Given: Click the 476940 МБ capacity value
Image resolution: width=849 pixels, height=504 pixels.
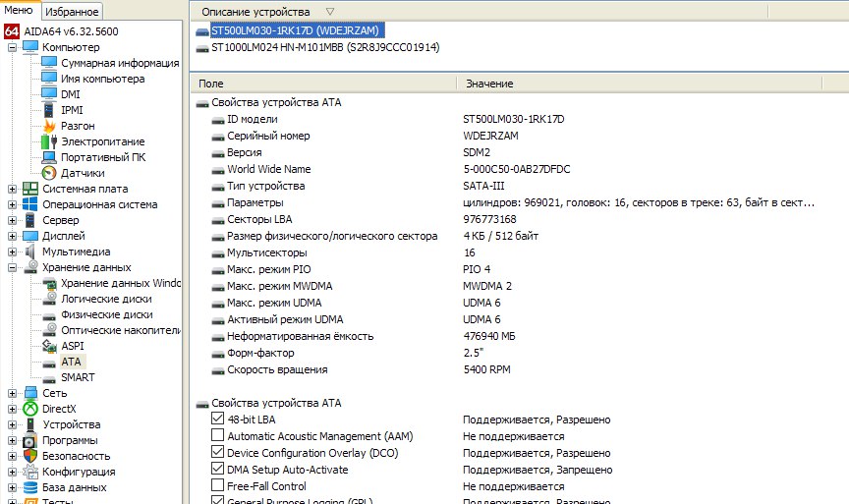Looking at the screenshot, I should (x=489, y=336).
